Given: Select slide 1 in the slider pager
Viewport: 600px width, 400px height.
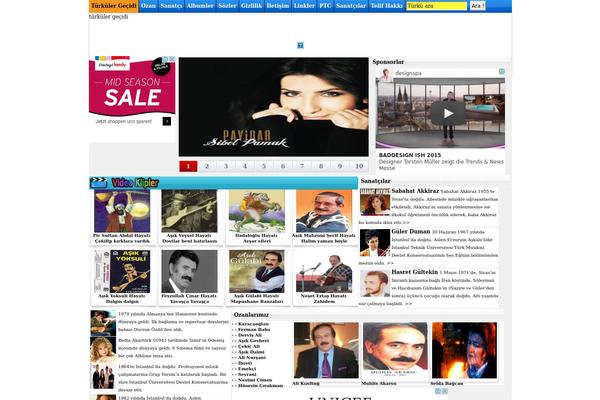Looking at the screenshot, I should point(188,166).
